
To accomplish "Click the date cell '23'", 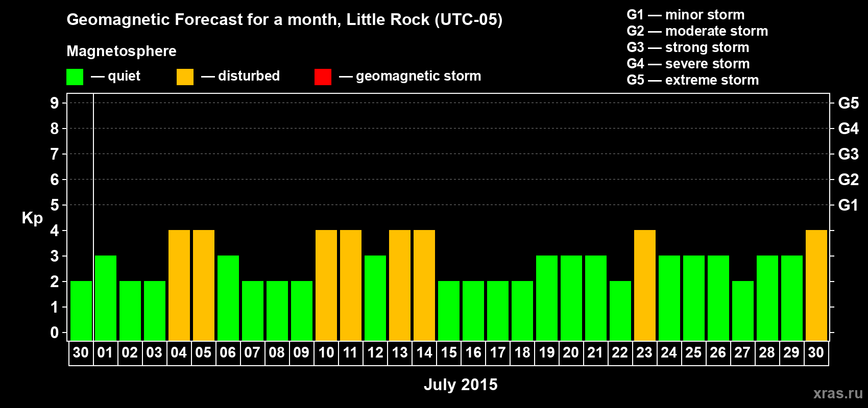I will (x=644, y=353).
